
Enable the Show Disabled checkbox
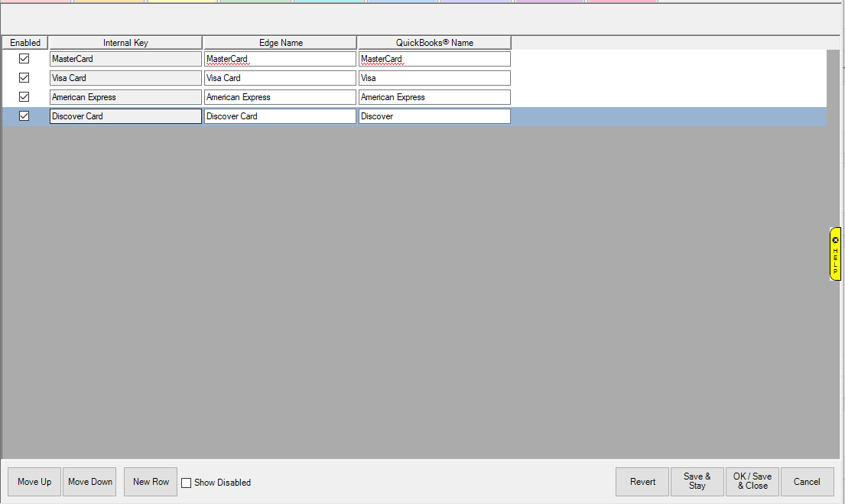click(186, 483)
